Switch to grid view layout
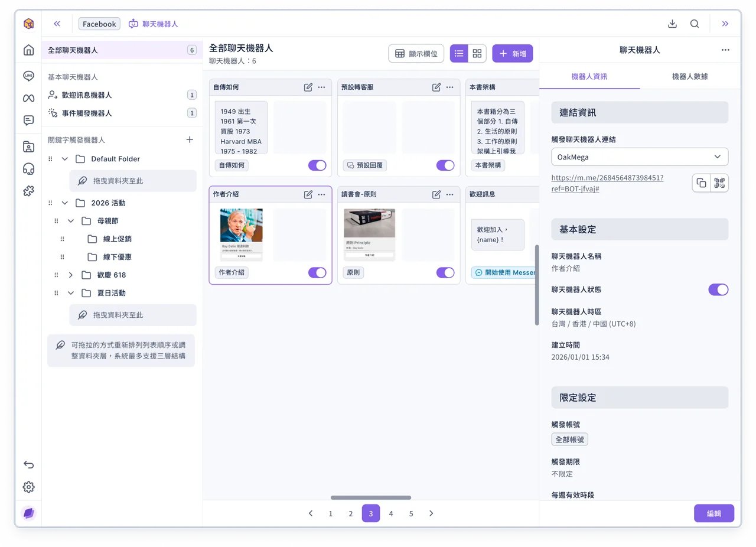 (x=477, y=53)
